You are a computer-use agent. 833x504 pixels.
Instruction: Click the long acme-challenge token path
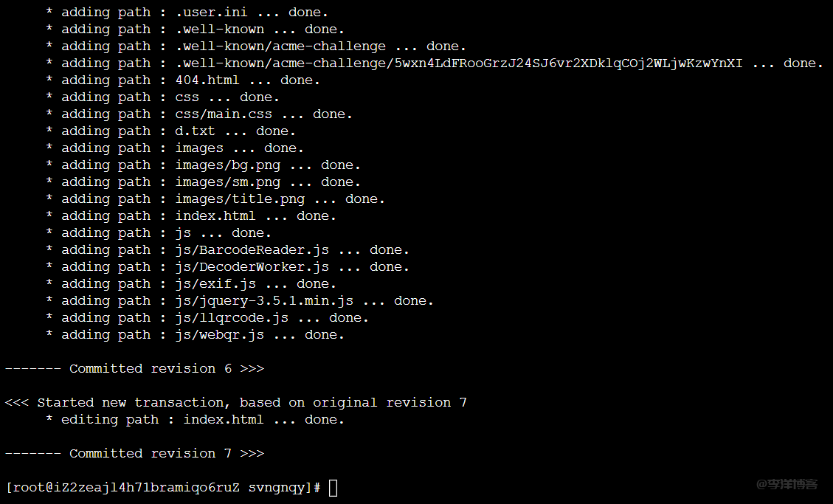point(459,63)
